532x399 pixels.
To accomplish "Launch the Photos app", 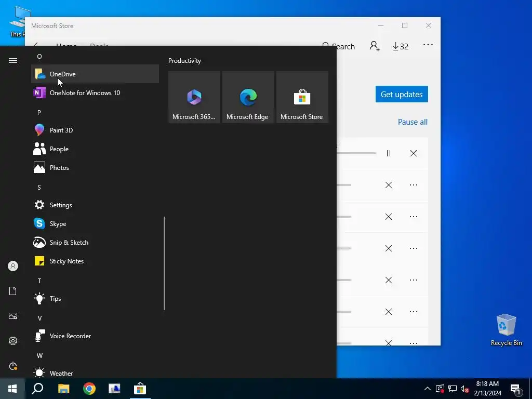I will (95, 168).
